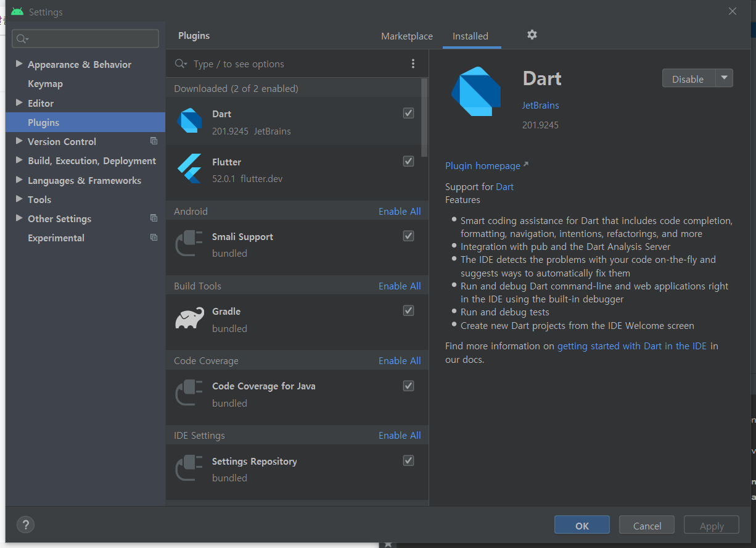Open the help question mark button

pos(25,525)
